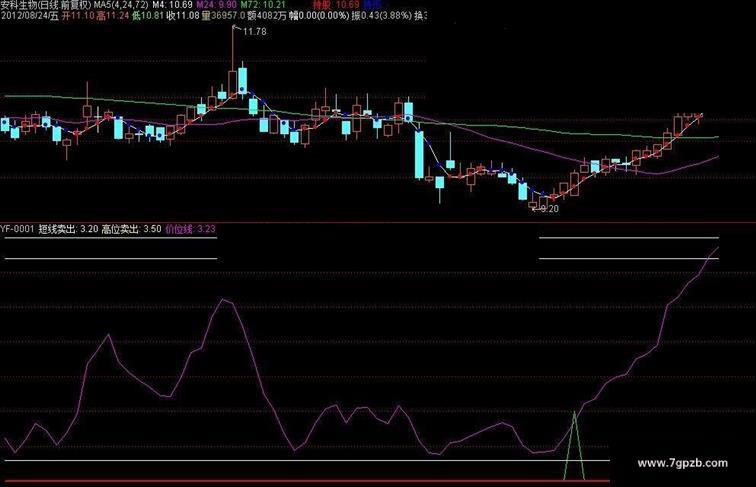Viewport: 756px width, 487px height.
Task: Click the turnover amount 额4082万
Action: [x=267, y=16]
